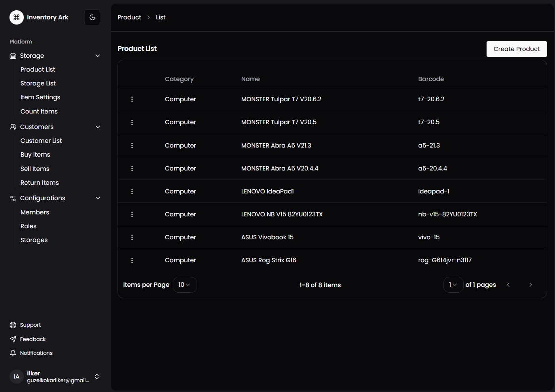
Task: Open the Storages page
Action: [x=34, y=240]
